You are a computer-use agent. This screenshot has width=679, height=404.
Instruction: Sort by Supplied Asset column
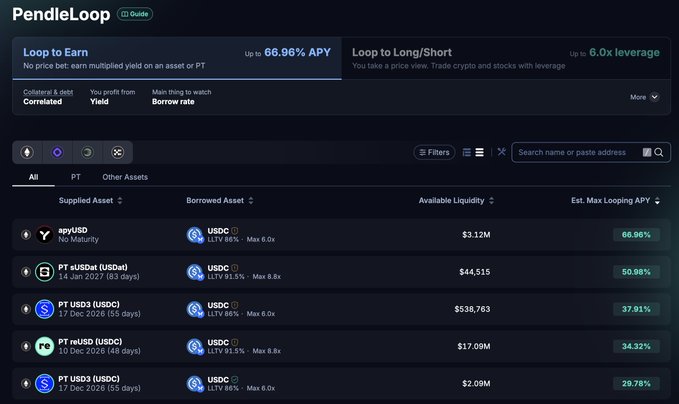point(91,200)
